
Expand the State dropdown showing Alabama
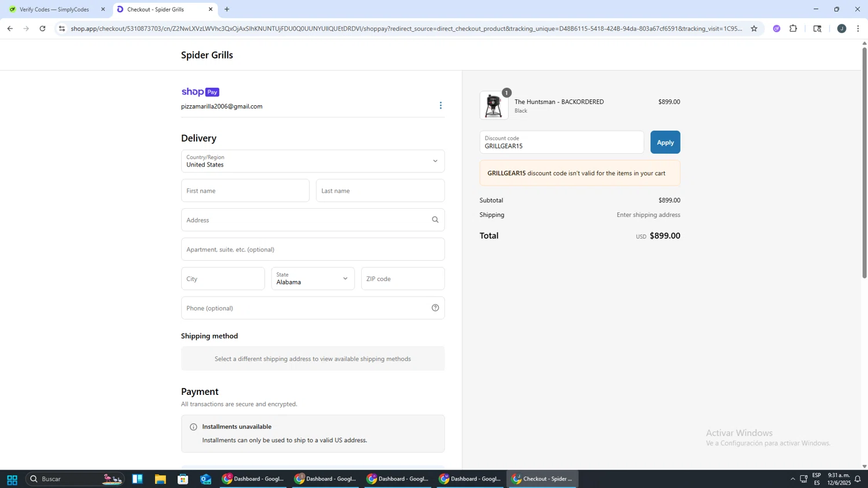click(x=312, y=279)
